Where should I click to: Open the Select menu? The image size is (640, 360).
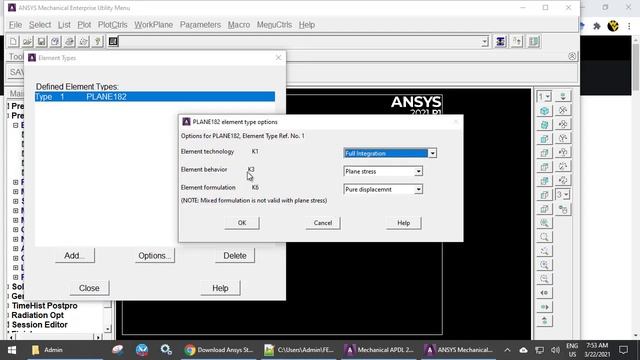(x=40, y=25)
